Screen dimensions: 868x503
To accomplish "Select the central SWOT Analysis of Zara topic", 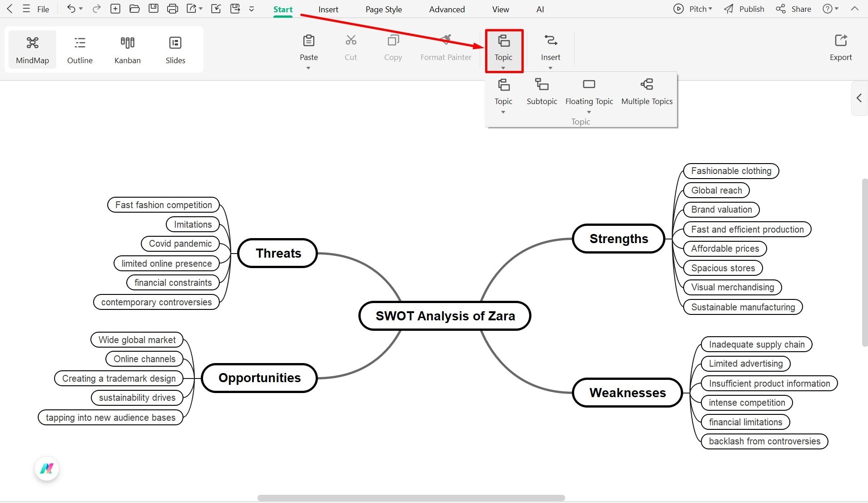I will point(445,316).
